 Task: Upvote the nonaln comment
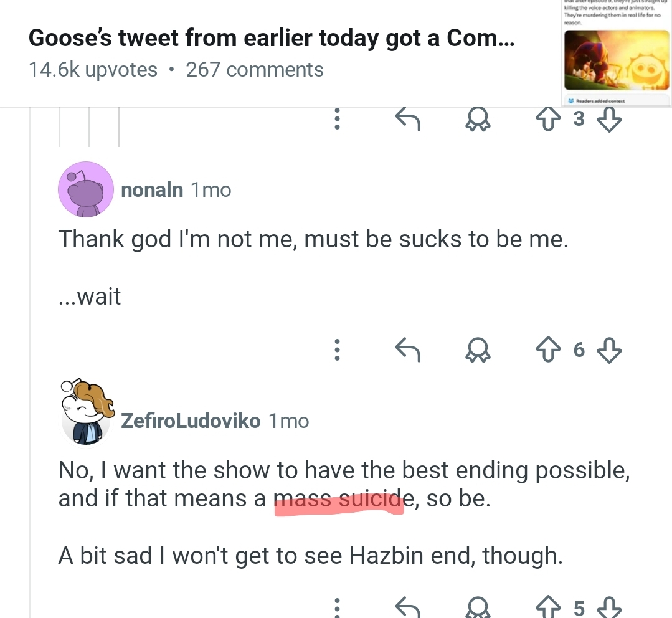(x=548, y=351)
